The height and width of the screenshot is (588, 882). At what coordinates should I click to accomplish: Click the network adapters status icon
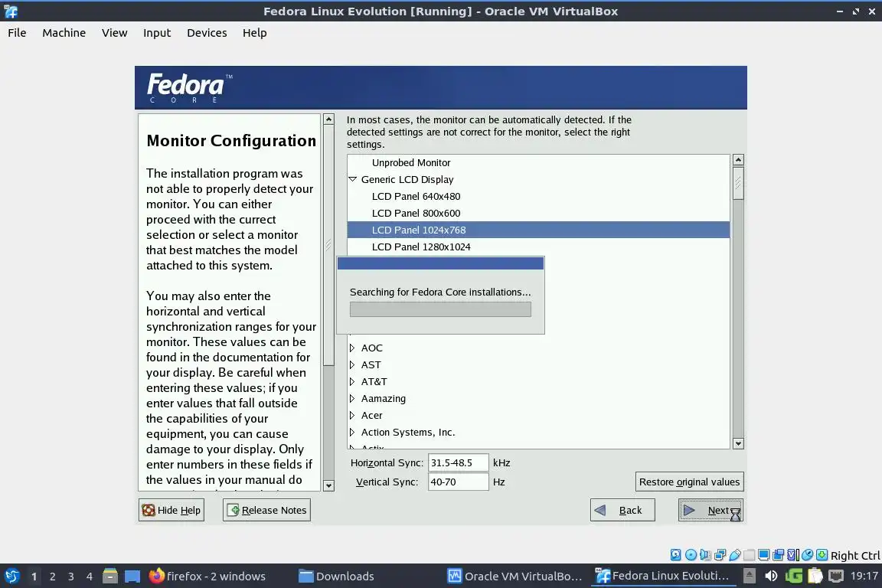[720, 555]
